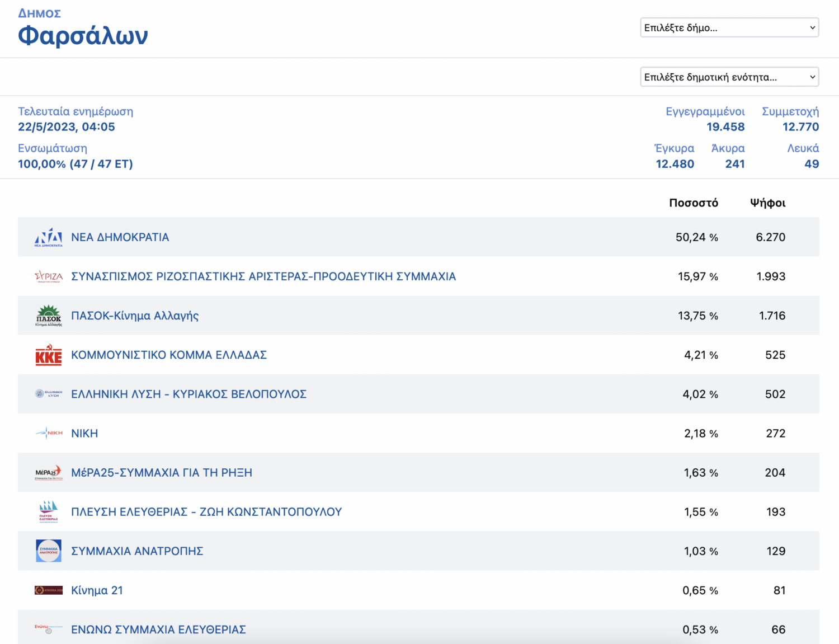
Task: Click the Συμμαχία Ανατροπής logo
Action: [49, 551]
